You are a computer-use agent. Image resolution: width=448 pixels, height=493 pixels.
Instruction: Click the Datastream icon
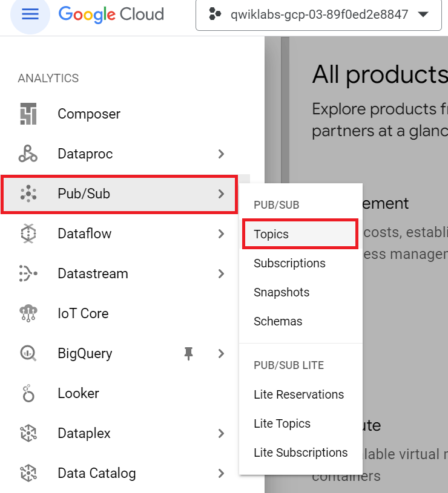28,273
